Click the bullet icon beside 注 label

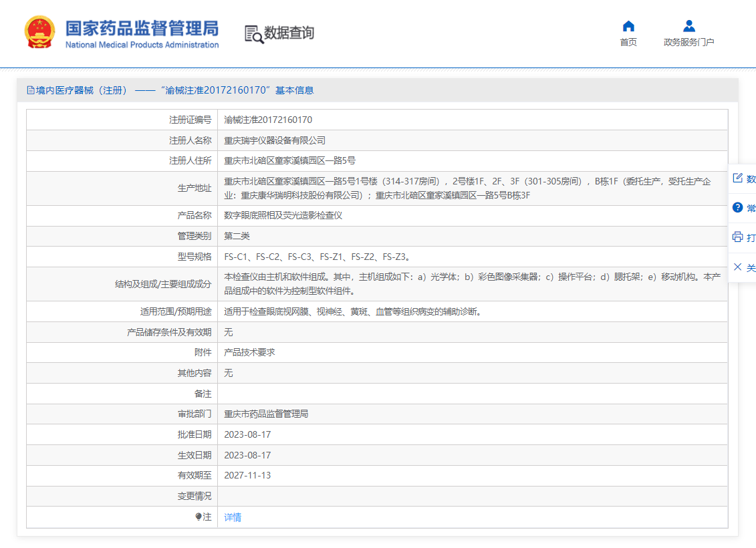pos(199,517)
